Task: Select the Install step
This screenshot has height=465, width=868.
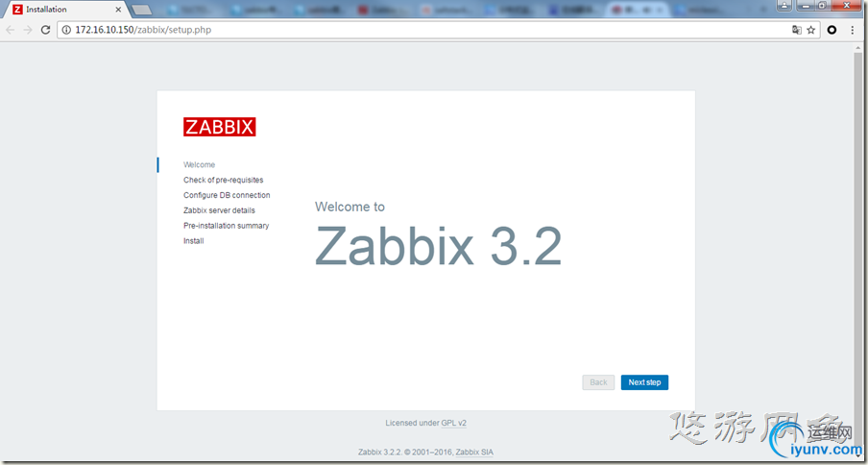Action: 194,241
